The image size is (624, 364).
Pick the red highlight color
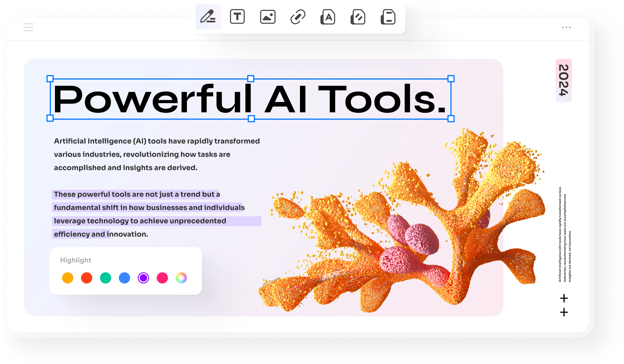tap(87, 278)
